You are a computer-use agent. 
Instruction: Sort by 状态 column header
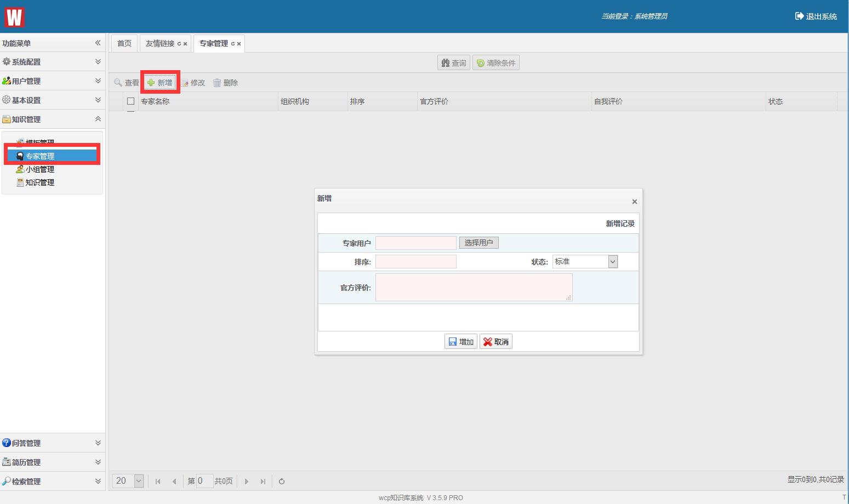pos(801,101)
